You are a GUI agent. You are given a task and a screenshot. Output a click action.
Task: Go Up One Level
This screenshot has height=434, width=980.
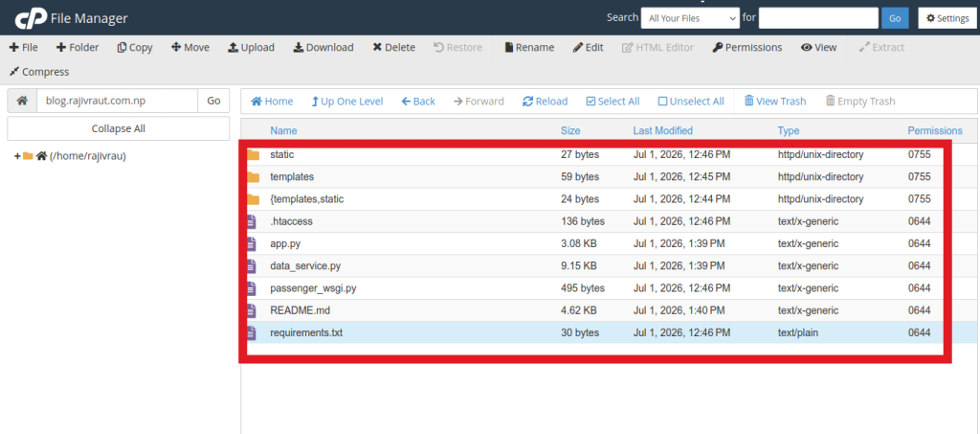[346, 102]
